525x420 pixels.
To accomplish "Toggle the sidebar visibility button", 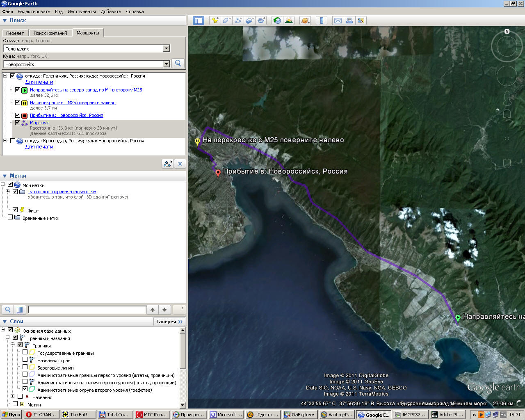I will (x=199, y=21).
